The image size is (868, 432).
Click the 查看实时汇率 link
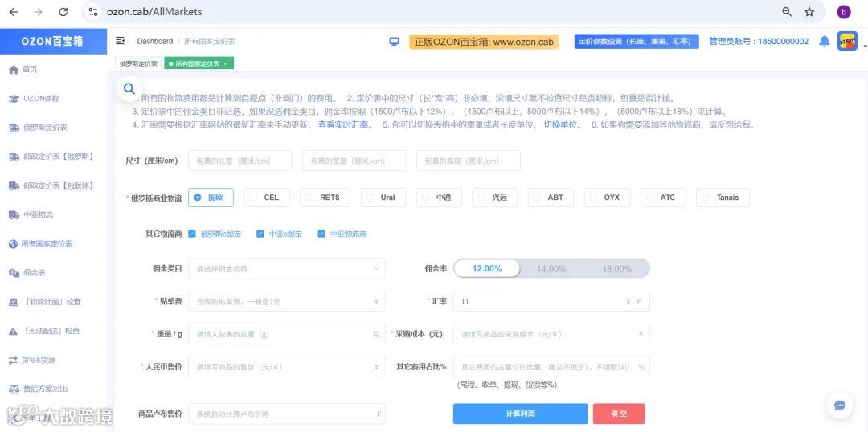(345, 125)
